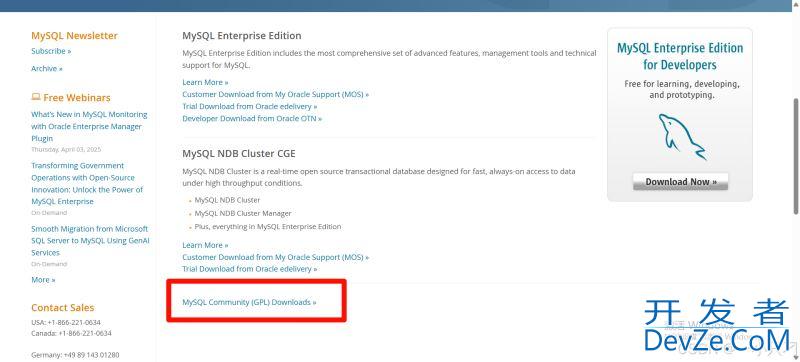Open Transforming Government Operations webinar link
Screen dimensions: 800x362
87,184
